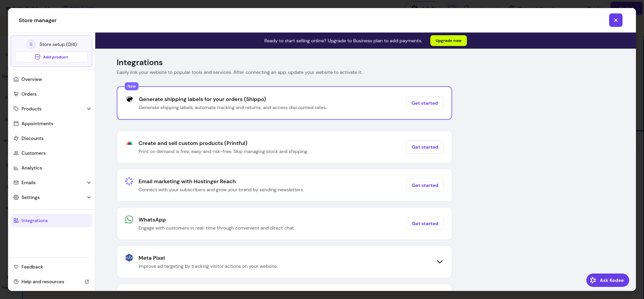Get started with Shippo shipping labels
Image resolution: width=644 pixels, height=299 pixels.
[425, 103]
